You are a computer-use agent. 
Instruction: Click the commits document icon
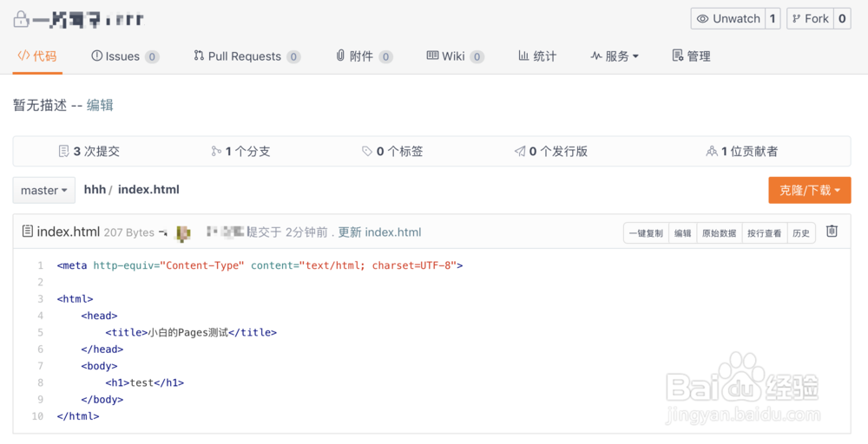63,152
